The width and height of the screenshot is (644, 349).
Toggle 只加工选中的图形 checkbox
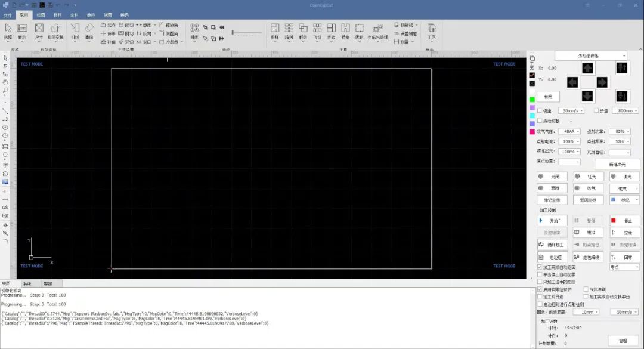click(540, 282)
